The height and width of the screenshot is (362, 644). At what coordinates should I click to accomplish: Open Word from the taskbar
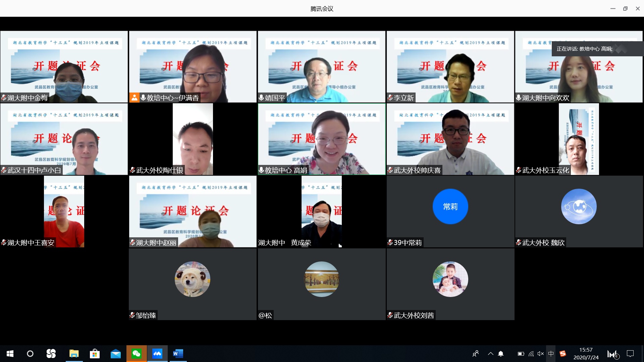(178, 354)
